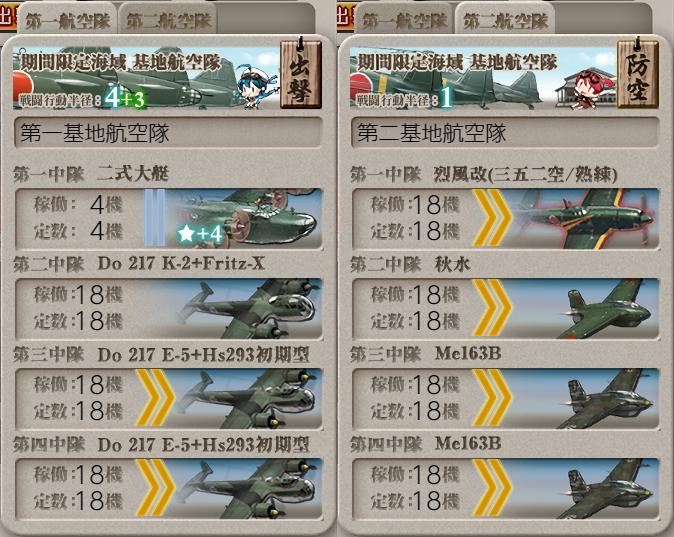Edit the 第二基地航空隊 name field
The width and height of the screenshot is (674, 537).
[x=505, y=133]
